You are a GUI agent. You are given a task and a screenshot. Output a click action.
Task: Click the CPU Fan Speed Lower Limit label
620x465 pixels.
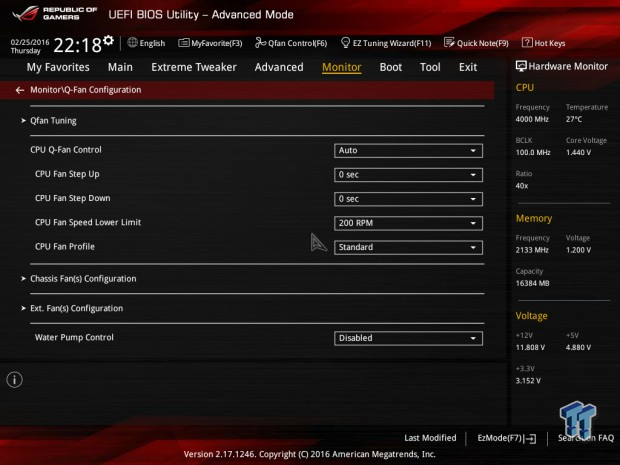point(88,222)
